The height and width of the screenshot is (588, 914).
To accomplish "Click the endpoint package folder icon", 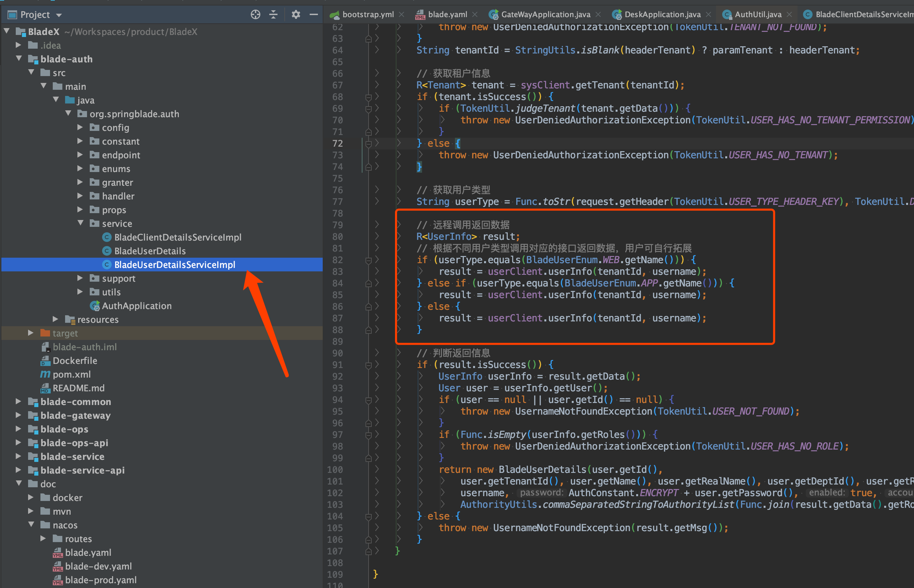I will coord(94,155).
